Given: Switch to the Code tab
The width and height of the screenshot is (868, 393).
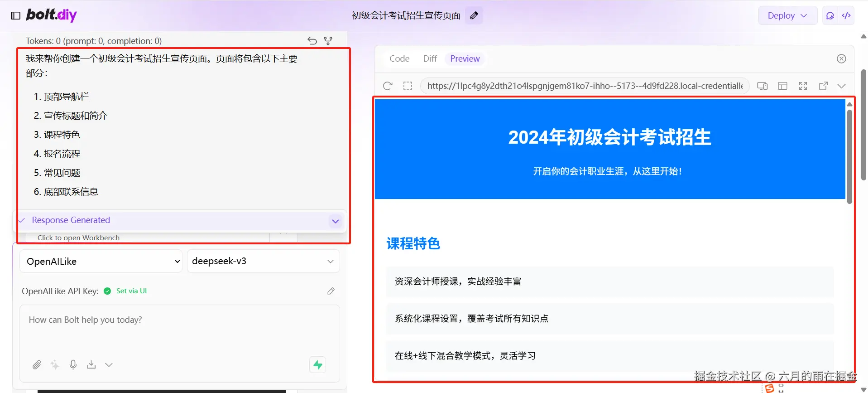Looking at the screenshot, I should click(399, 58).
